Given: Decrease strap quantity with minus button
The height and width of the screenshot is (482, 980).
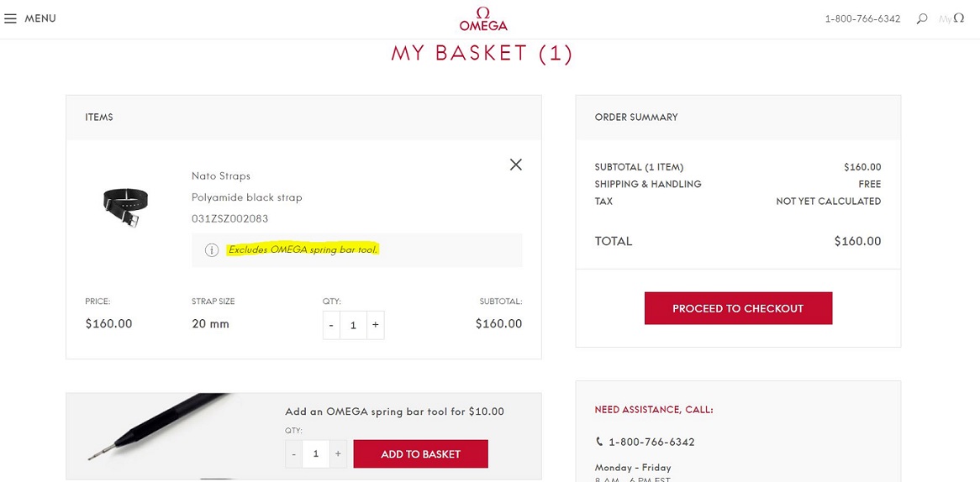Looking at the screenshot, I should [x=332, y=325].
